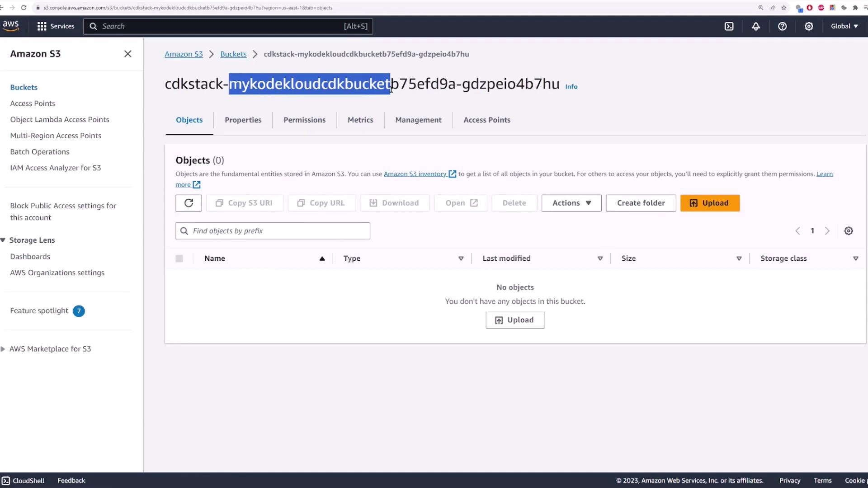Switch to the Permissions tab

(304, 120)
